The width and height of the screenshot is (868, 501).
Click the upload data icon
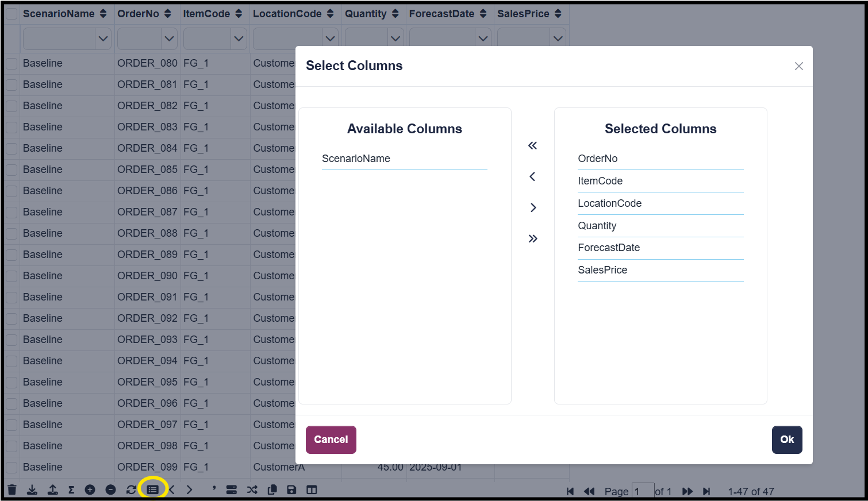[x=53, y=490]
